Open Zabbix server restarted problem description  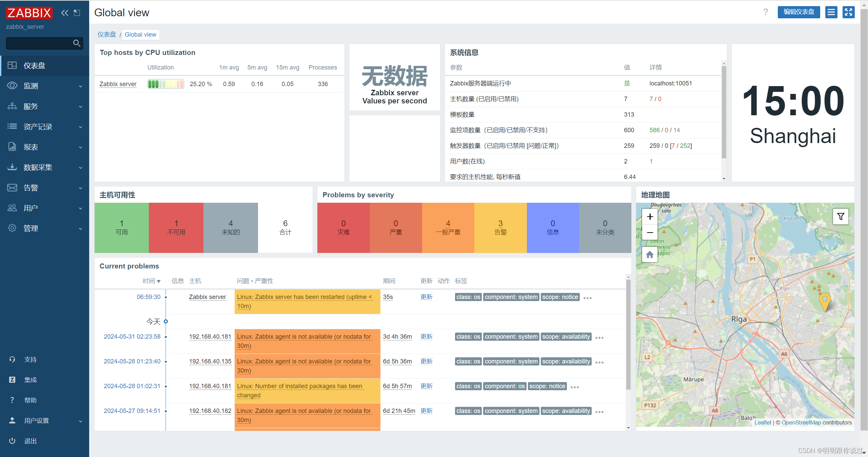pyautogui.click(x=304, y=301)
